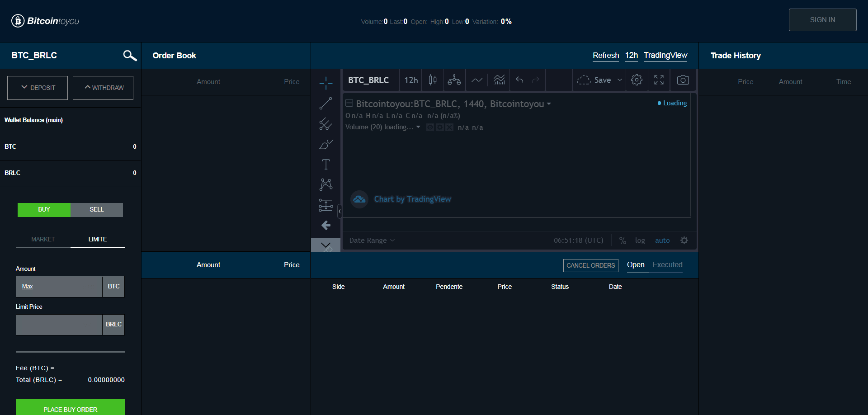Click the 12h header link

tap(632, 56)
